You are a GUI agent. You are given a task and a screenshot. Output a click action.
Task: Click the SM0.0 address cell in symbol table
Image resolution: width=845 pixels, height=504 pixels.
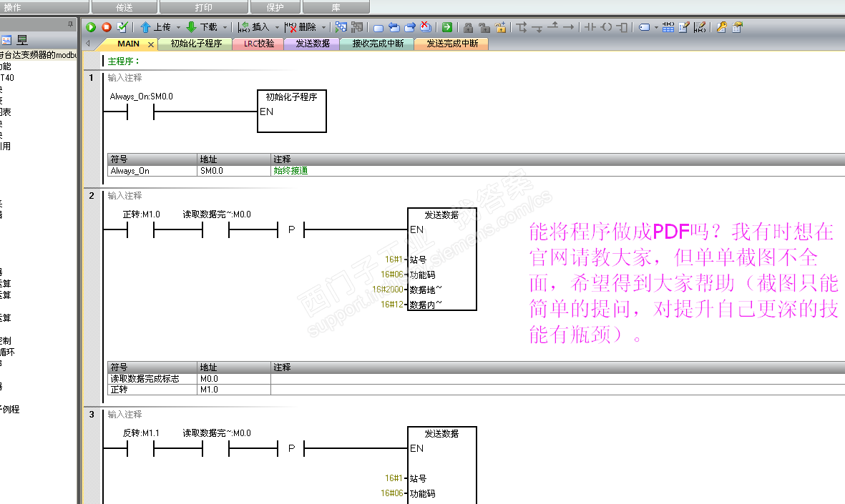pyautogui.click(x=233, y=171)
